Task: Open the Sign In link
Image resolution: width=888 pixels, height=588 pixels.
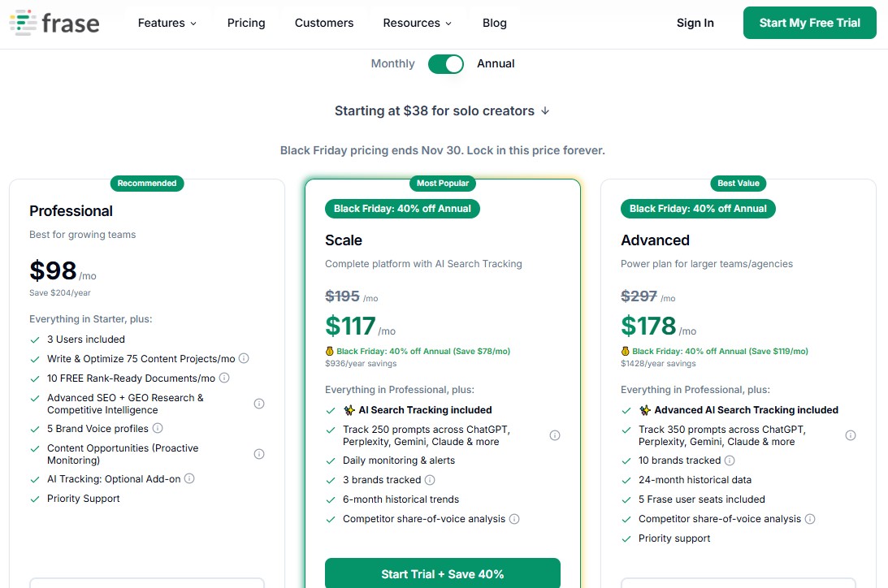Action: point(695,23)
